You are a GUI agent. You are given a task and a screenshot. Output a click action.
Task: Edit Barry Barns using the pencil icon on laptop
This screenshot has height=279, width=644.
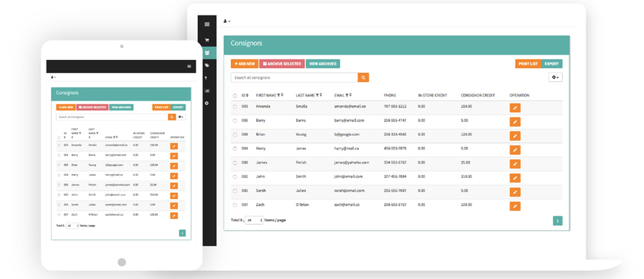[515, 122]
